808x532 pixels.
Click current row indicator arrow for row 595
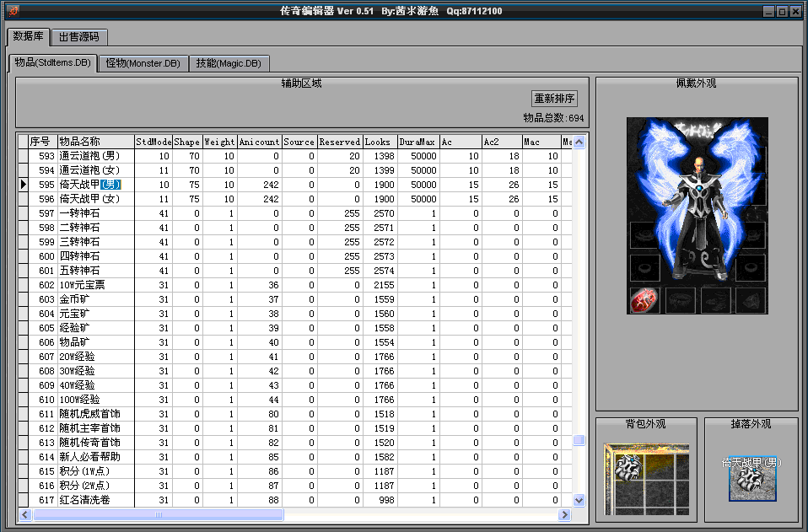coord(23,185)
